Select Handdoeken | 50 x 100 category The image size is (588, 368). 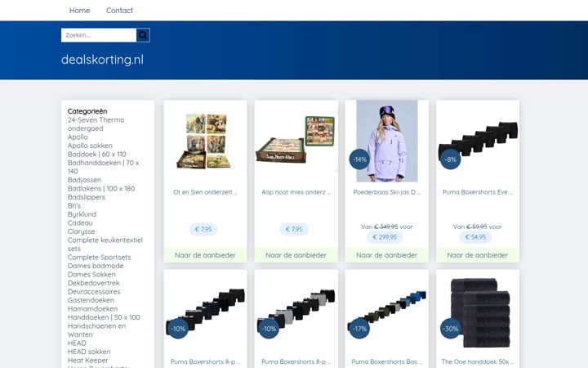[104, 317]
